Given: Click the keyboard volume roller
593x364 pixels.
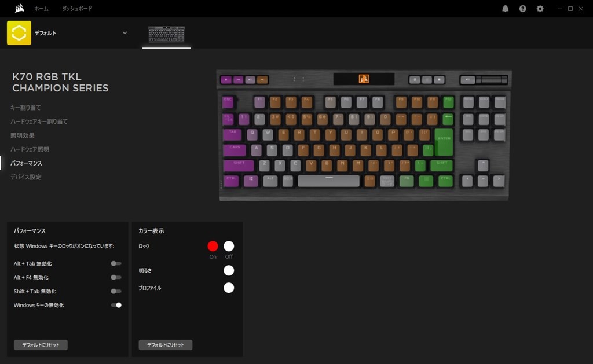Looking at the screenshot, I should click(x=492, y=80).
